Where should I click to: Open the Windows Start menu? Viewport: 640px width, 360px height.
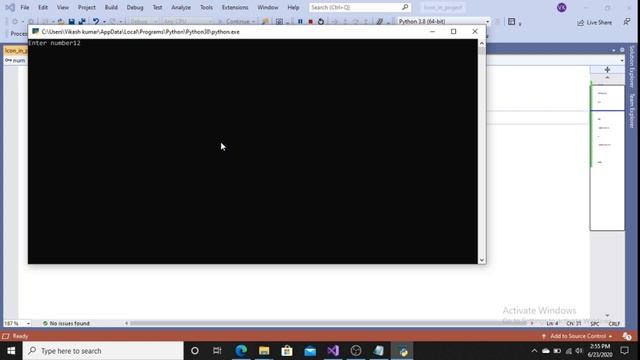(x=11, y=351)
